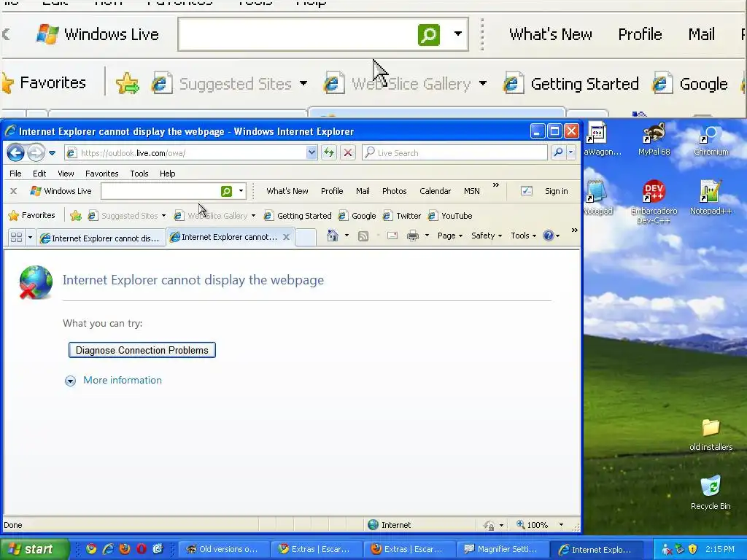Click the IE Forward arrow button
Image resolution: width=747 pixels, height=560 pixels.
[36, 153]
